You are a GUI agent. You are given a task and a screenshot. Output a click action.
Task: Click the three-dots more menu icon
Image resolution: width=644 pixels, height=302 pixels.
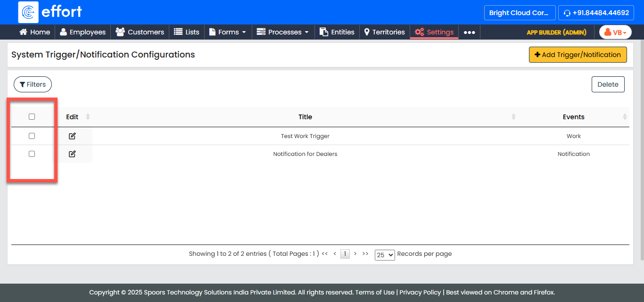[x=469, y=33]
